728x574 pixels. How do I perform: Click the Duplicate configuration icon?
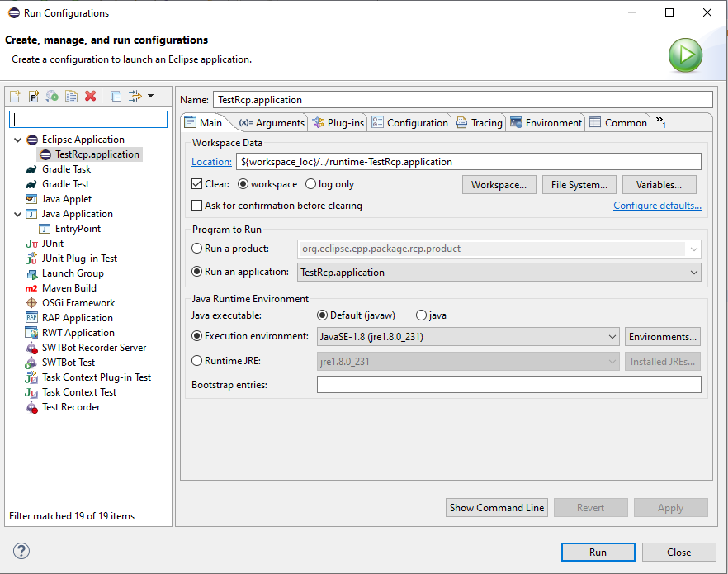point(72,97)
